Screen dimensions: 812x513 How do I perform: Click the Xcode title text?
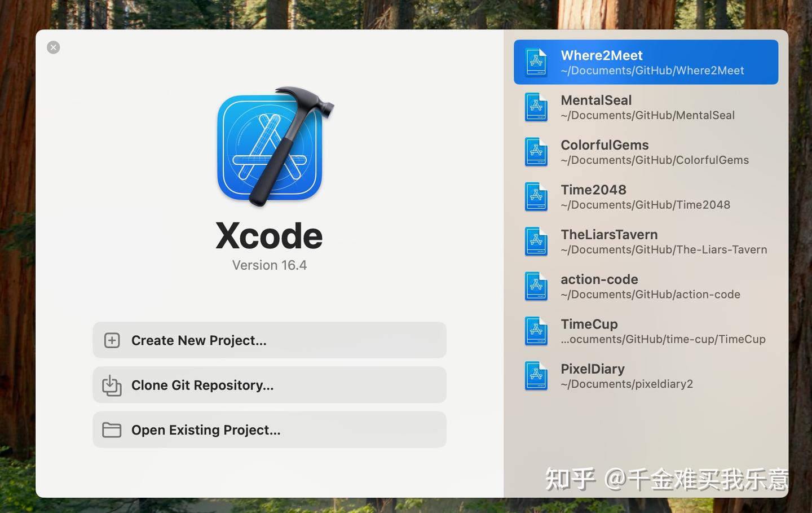pyautogui.click(x=269, y=235)
